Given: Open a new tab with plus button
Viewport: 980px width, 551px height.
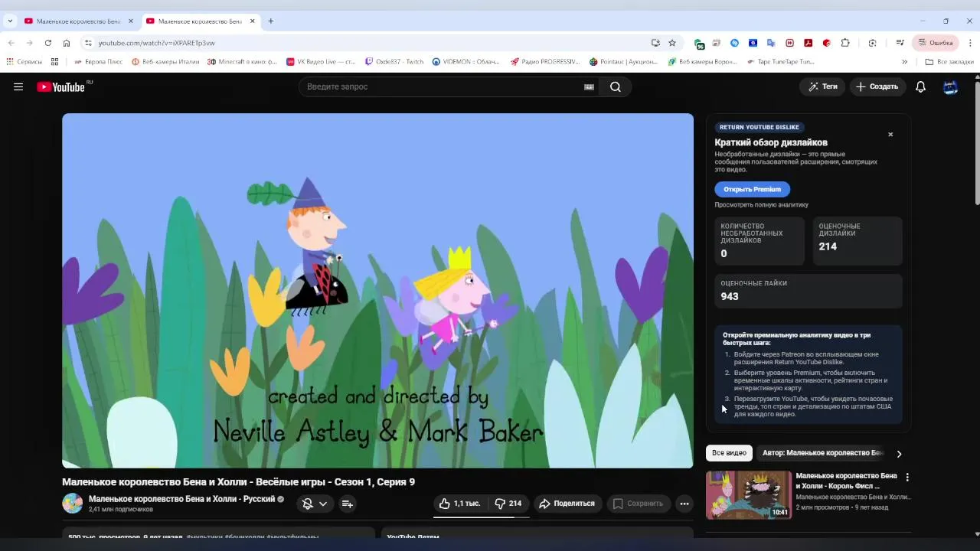Looking at the screenshot, I should (270, 21).
